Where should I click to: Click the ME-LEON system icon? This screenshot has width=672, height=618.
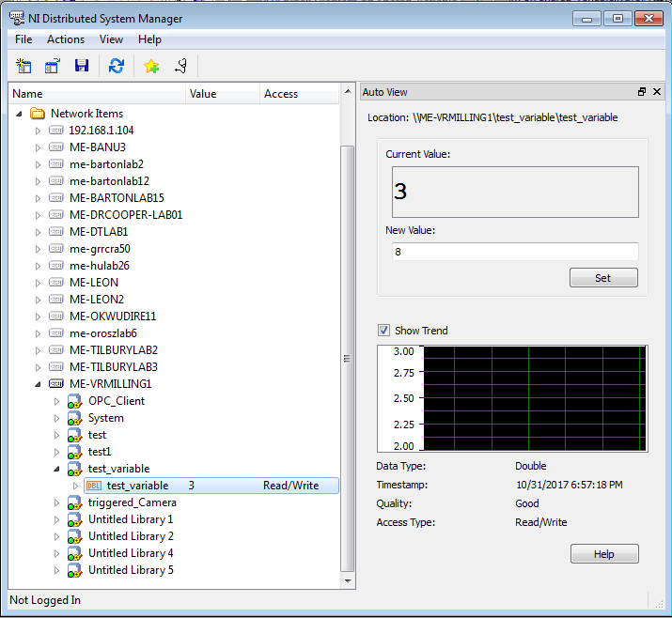56,283
